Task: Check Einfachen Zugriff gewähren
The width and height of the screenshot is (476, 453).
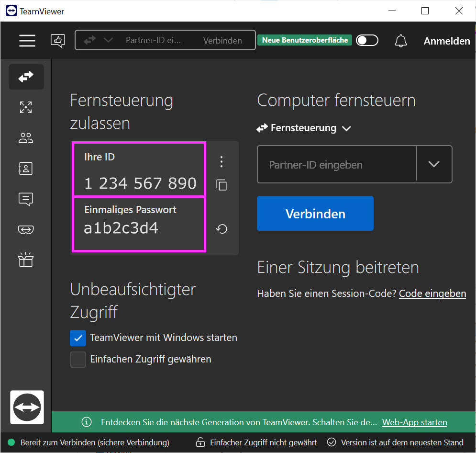Action: [78, 360]
